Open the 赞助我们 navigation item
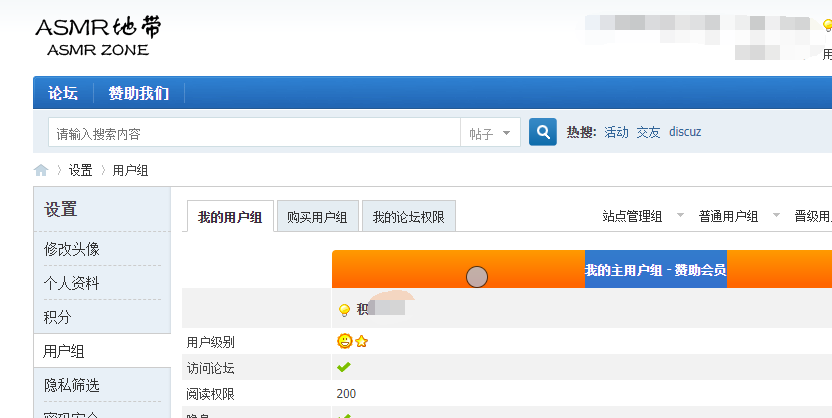Screen dimensions: 832x418 139,93
